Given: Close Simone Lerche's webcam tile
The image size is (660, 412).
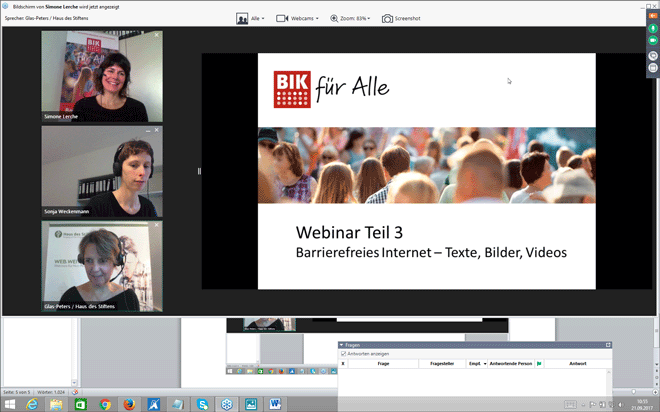Looking at the screenshot, I should [157, 35].
